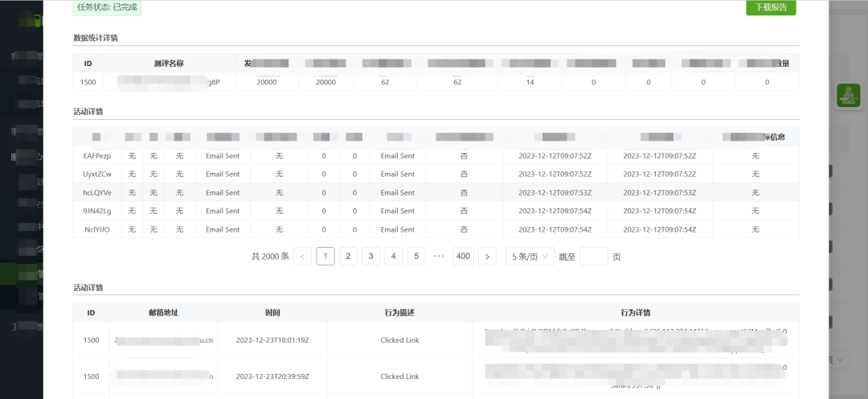Click the row ID UyxtZCw
Screen dimensions: 868x399
(97, 174)
